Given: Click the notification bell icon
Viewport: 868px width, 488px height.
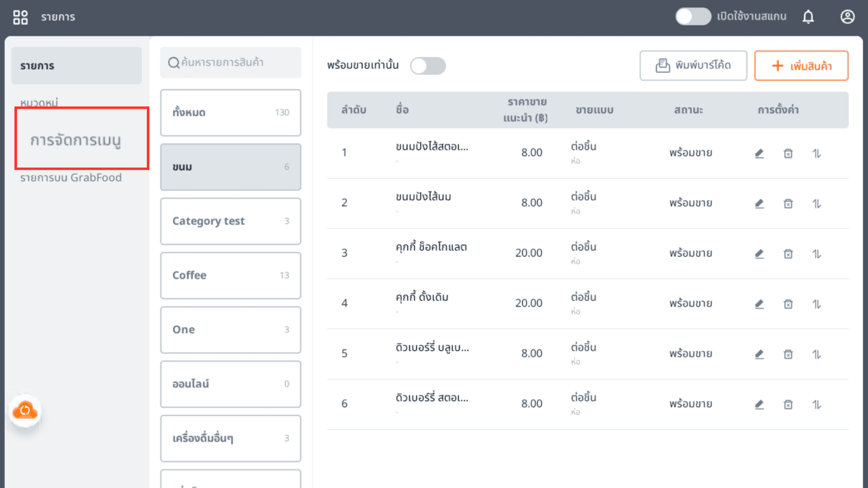Looking at the screenshot, I should 808,17.
